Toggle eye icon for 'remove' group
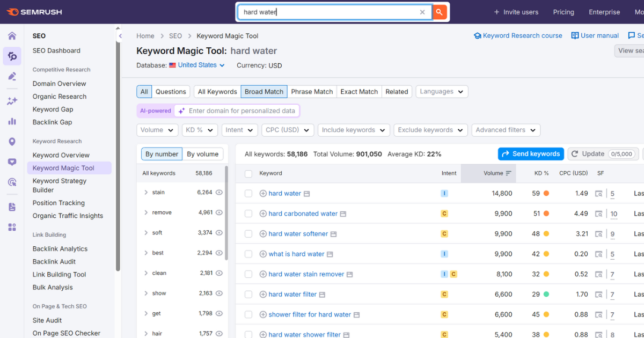 (x=219, y=212)
